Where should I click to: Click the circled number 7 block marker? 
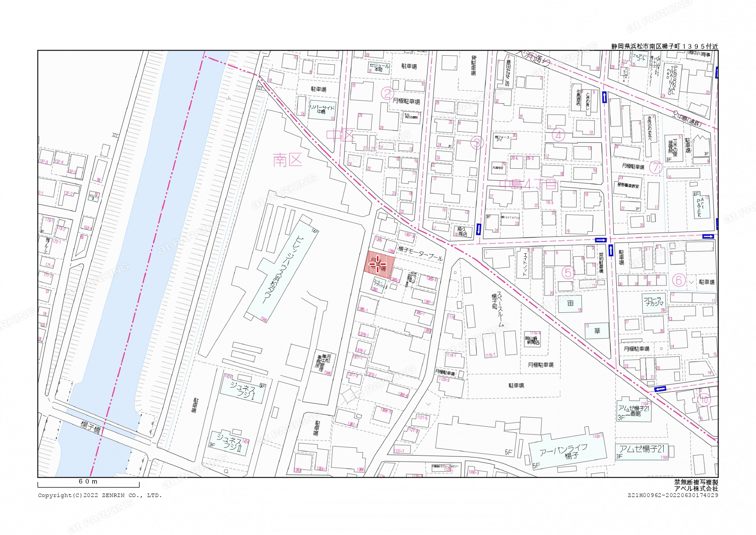pos(656,167)
